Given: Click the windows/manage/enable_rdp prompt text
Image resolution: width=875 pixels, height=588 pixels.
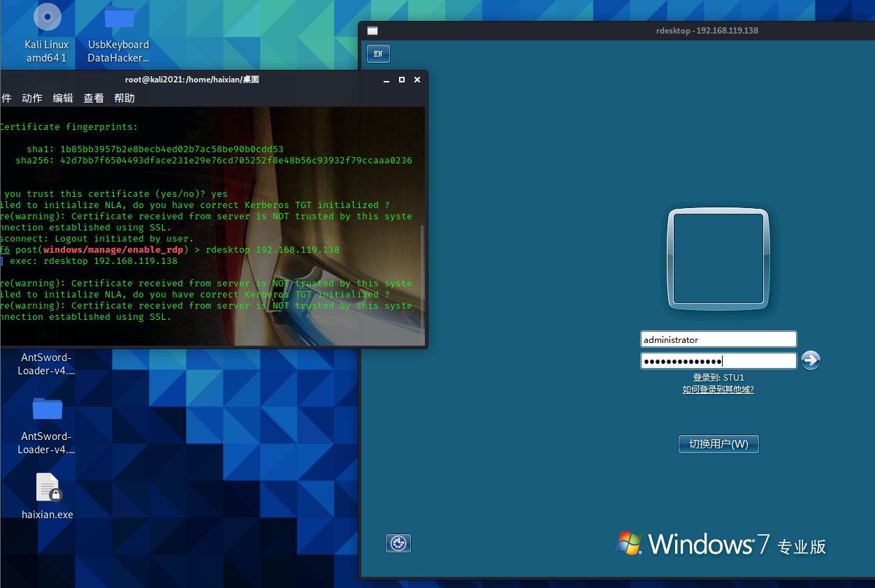Looking at the screenshot, I should tap(113, 250).
